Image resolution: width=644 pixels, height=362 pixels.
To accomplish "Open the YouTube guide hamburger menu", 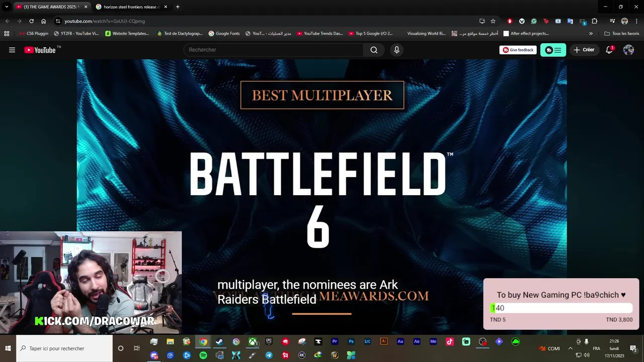I will [x=12, y=50].
